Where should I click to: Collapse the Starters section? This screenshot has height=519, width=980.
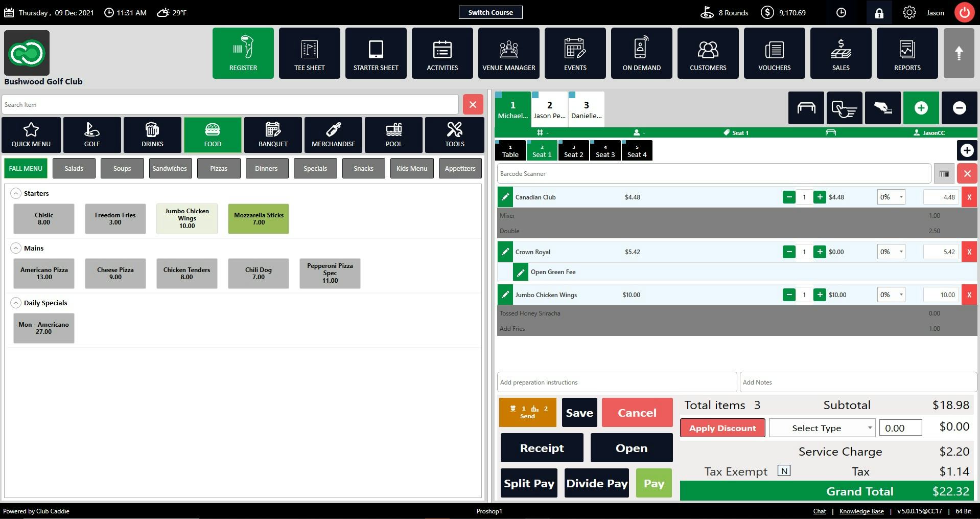[x=16, y=193]
